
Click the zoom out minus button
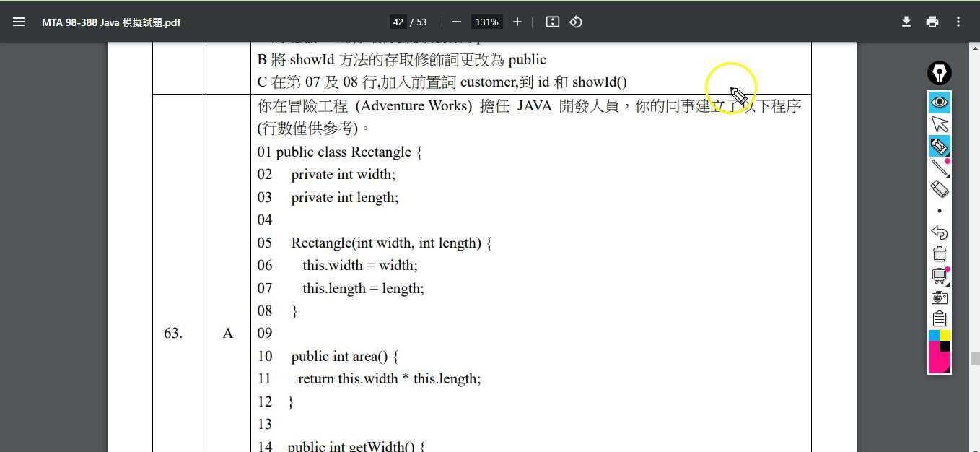click(x=456, y=22)
